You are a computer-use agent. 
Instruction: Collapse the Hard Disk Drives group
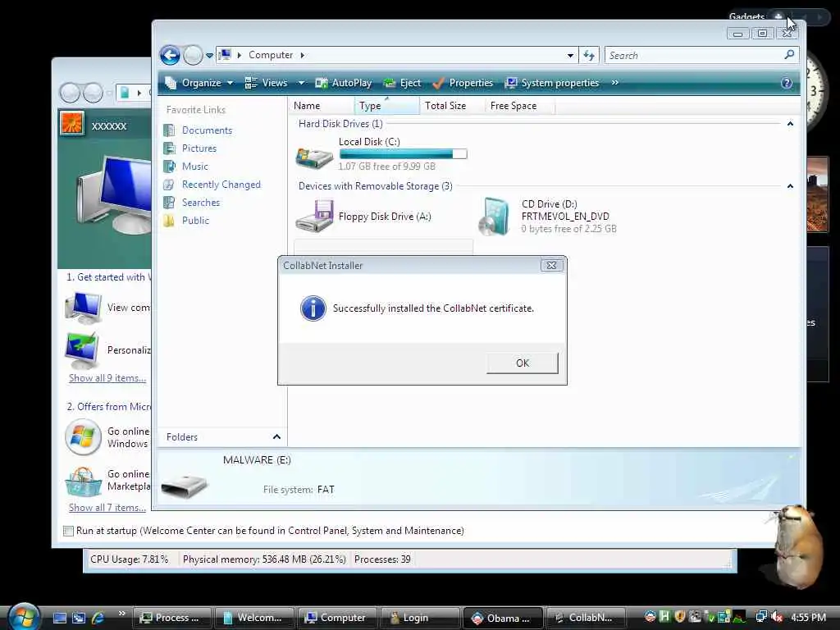(x=790, y=124)
